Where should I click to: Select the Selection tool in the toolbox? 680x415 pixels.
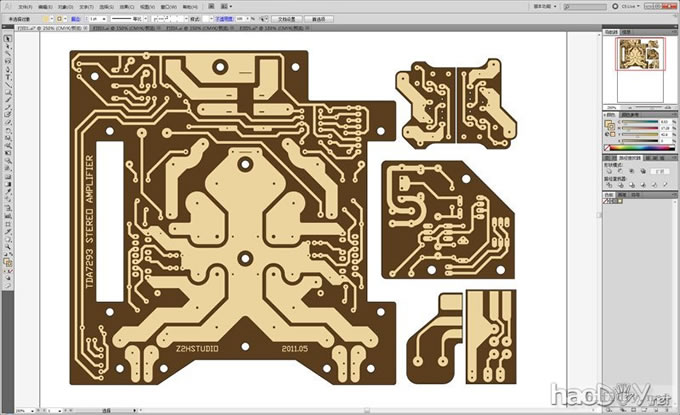(x=7, y=39)
